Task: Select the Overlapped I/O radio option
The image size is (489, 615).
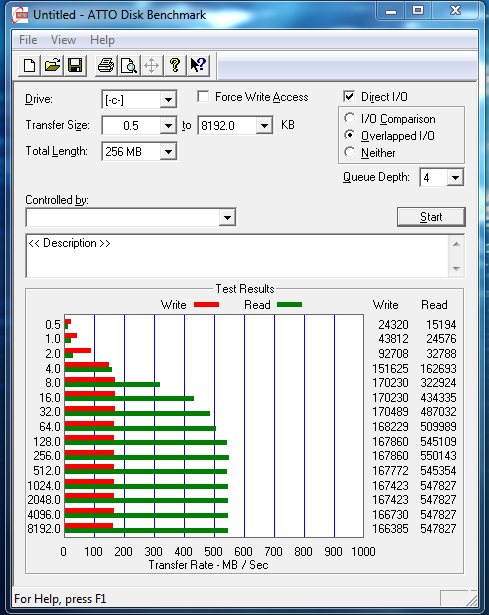Action: pyautogui.click(x=349, y=135)
